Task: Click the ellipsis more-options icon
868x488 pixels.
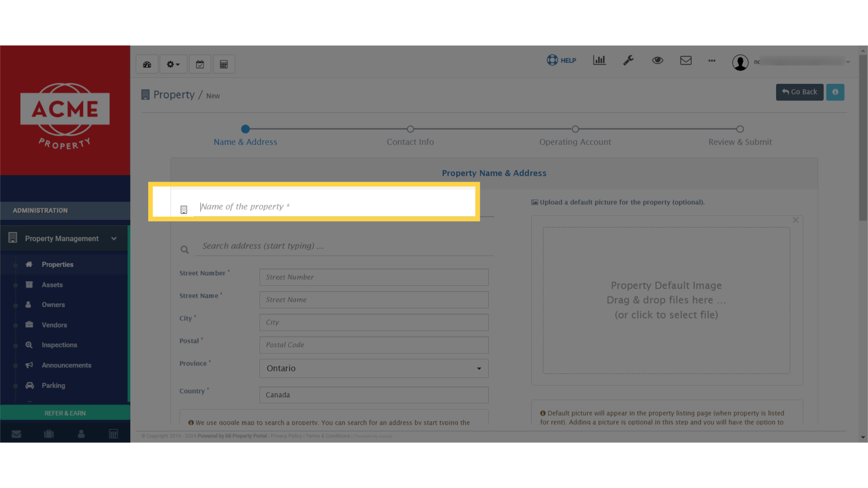Action: (x=712, y=61)
